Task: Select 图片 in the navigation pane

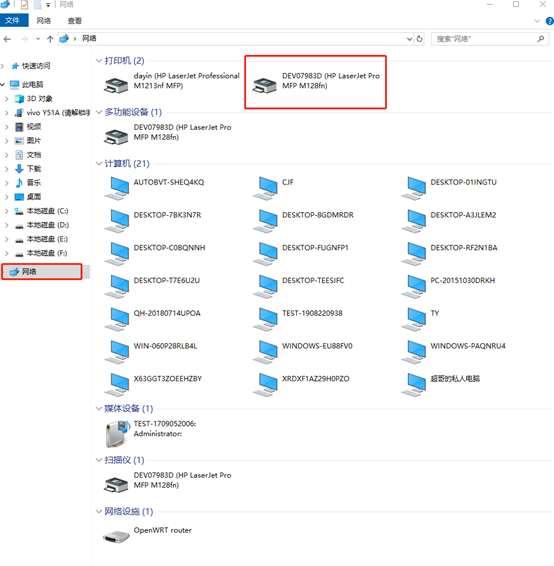Action: click(34, 141)
